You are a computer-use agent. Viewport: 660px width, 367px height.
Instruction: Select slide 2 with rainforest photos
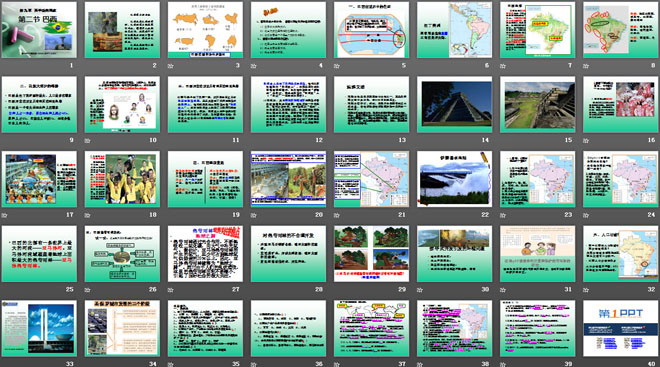click(x=122, y=30)
